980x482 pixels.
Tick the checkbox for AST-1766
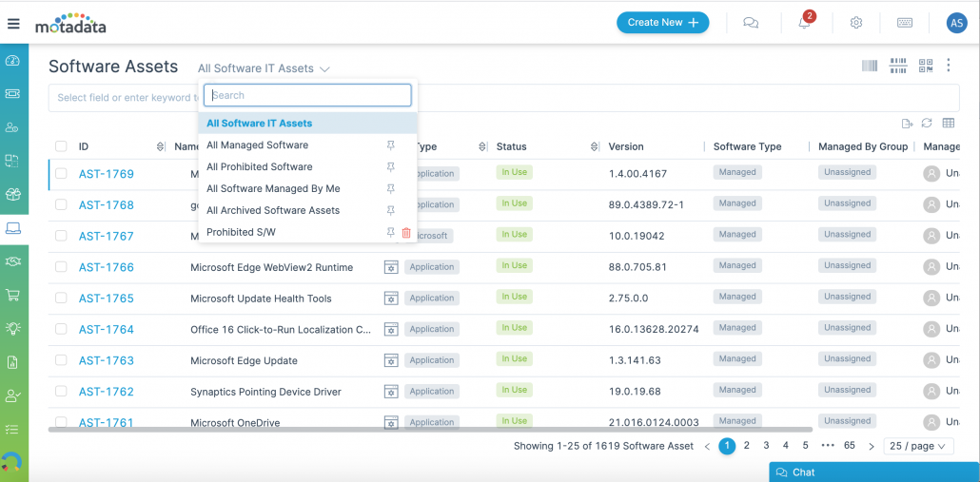[61, 267]
